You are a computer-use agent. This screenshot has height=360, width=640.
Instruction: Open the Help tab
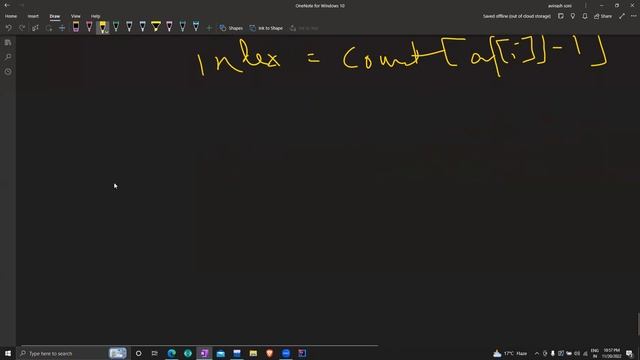pos(96,16)
